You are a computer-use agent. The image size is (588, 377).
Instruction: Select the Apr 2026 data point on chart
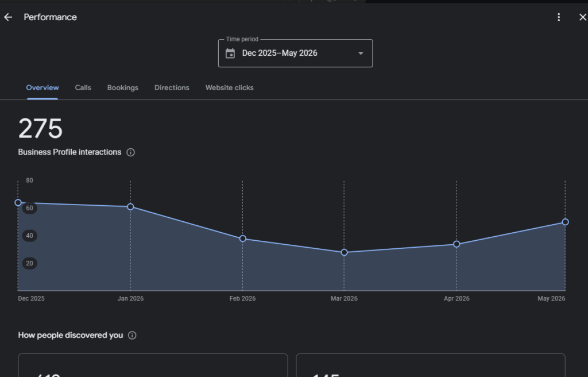tap(457, 244)
